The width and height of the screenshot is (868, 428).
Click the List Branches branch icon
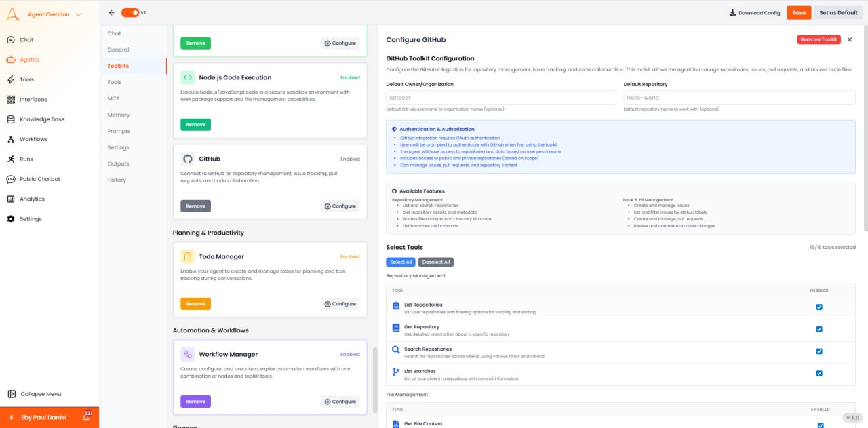point(395,373)
